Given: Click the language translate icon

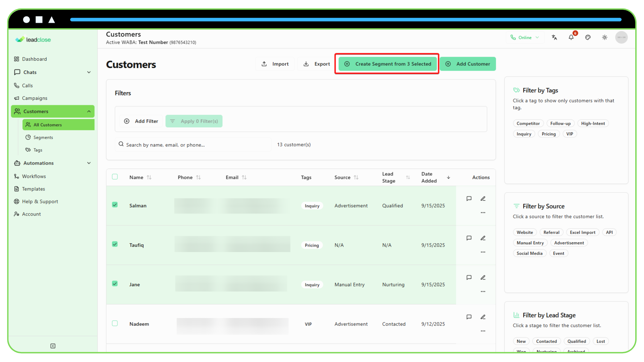Looking at the screenshot, I should point(554,38).
